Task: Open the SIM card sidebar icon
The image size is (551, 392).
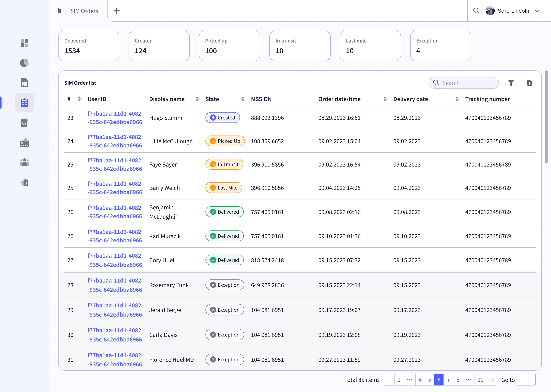Action: point(24,83)
